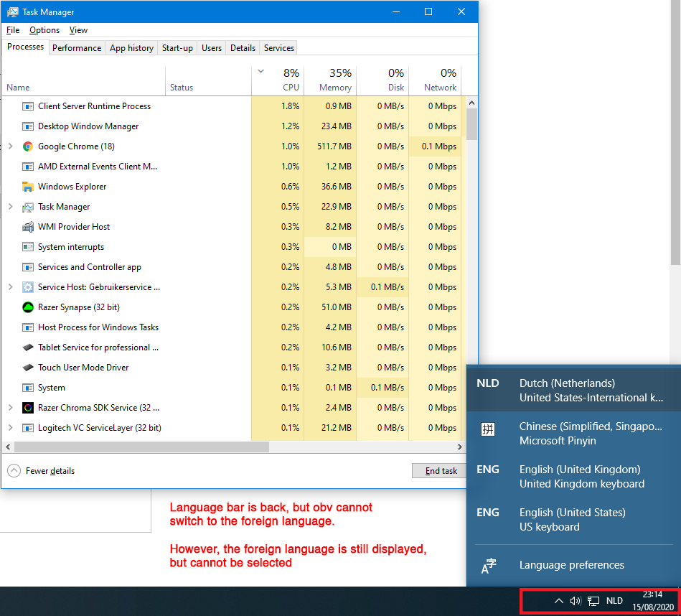Select the Host Process for Windows Tasks row
Image resolution: width=681 pixels, height=616 pixels.
point(234,327)
